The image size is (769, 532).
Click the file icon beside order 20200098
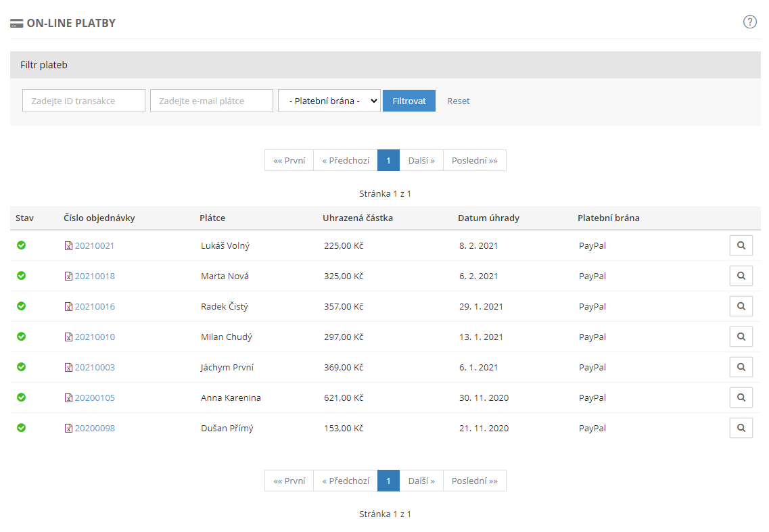[x=68, y=429]
